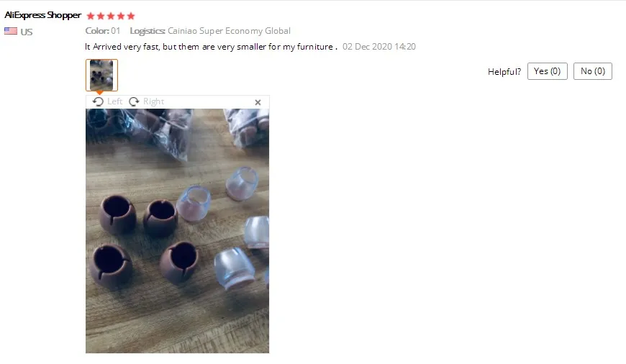Select the small review photo thumbnail
Screen dimensions: 626x364
click(x=101, y=75)
